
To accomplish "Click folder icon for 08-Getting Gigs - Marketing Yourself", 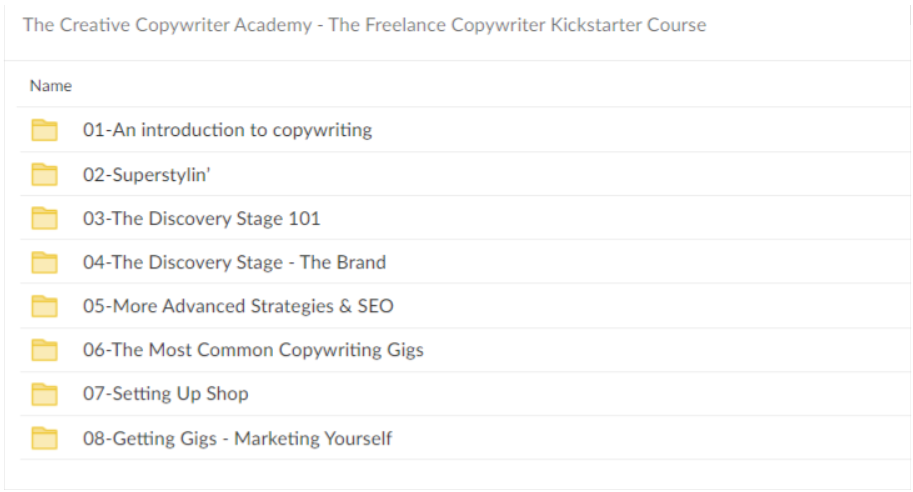I will pos(44,438).
